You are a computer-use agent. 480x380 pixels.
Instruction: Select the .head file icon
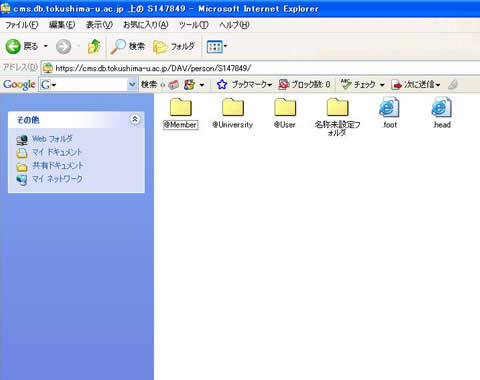pos(442,107)
